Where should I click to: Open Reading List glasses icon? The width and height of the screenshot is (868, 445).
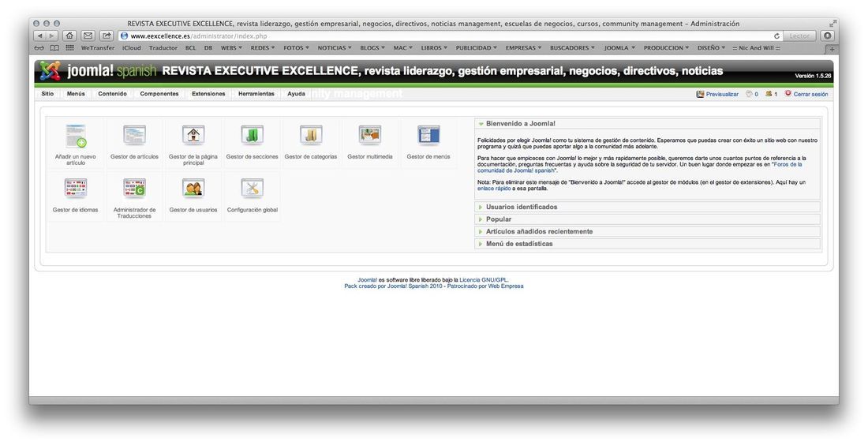point(39,47)
